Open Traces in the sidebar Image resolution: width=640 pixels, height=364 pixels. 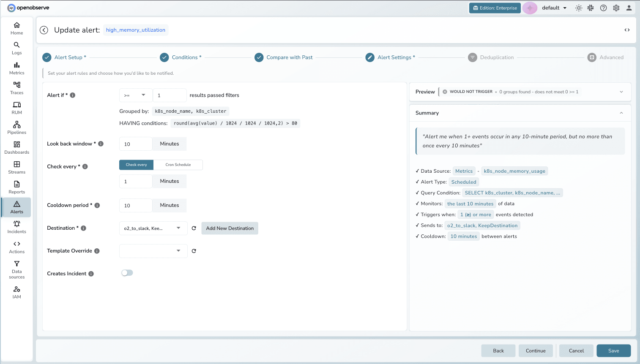16,88
